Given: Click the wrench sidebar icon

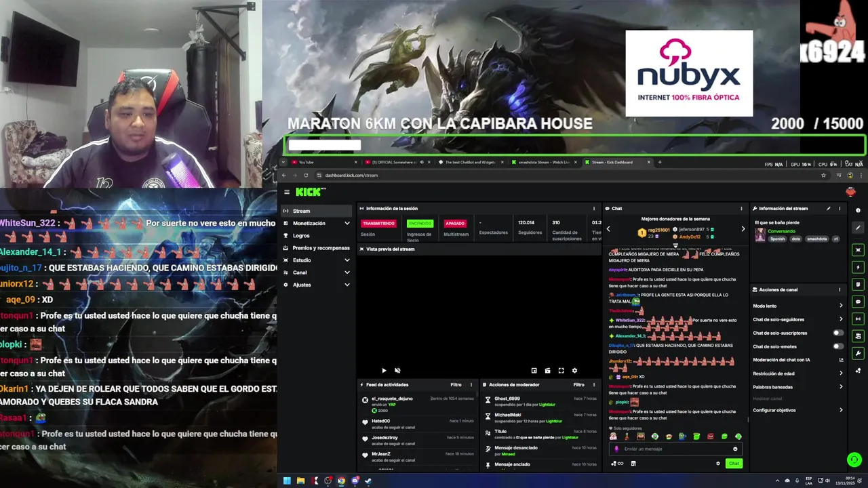Looking at the screenshot, I should [858, 353].
